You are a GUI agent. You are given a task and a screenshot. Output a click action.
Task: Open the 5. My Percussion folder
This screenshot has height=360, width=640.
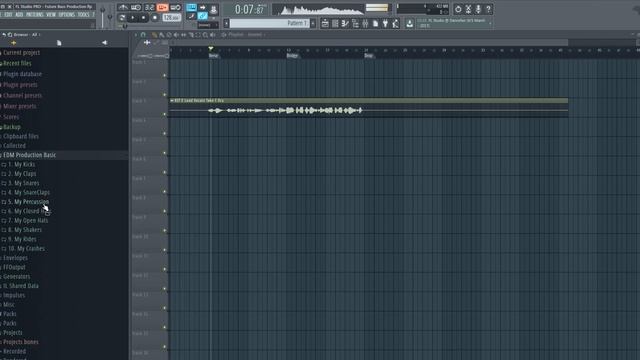28,202
